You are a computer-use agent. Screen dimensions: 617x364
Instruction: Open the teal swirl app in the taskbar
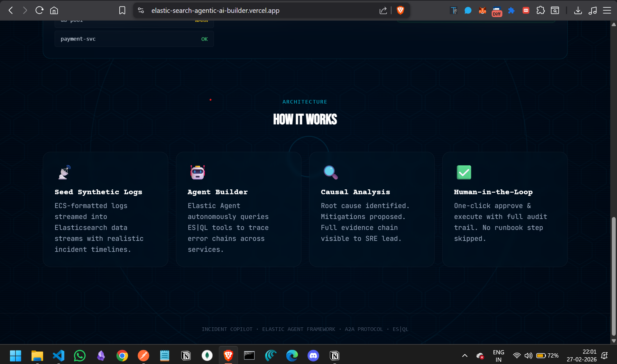(271, 356)
